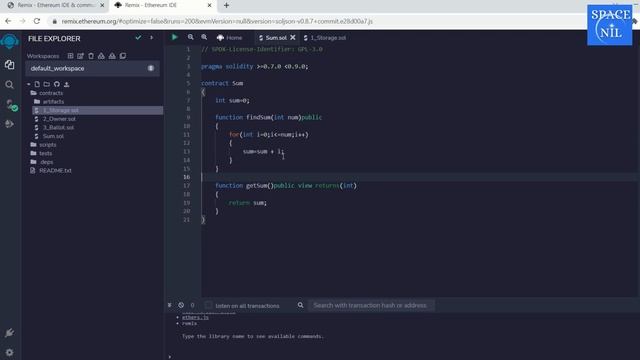Switch to the Home editor tab
640x360 pixels.
tap(229, 38)
